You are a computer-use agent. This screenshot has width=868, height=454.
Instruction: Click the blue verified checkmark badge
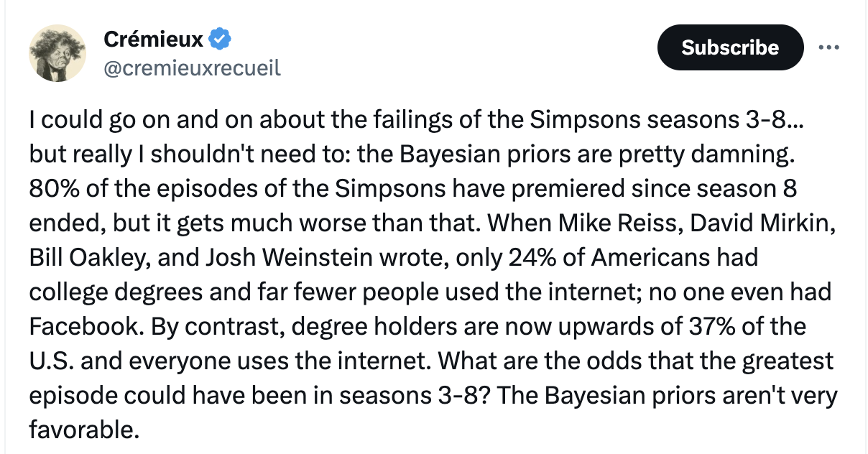pos(220,38)
